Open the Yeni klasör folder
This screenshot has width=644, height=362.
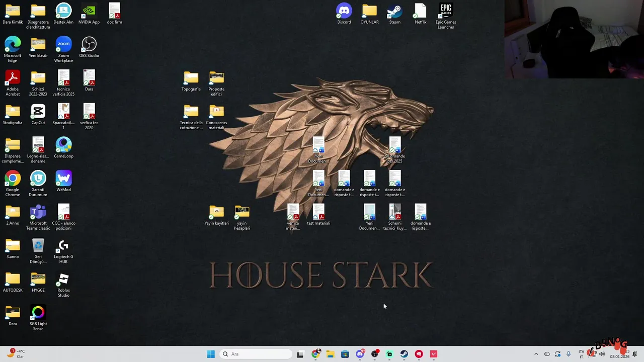38,47
